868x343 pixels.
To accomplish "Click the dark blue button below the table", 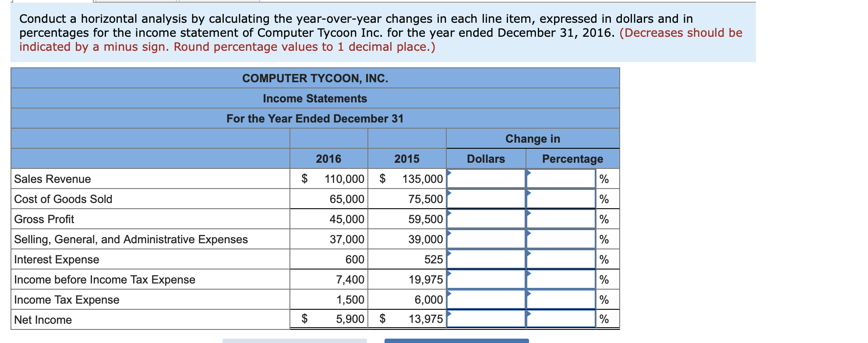I will click(x=455, y=341).
